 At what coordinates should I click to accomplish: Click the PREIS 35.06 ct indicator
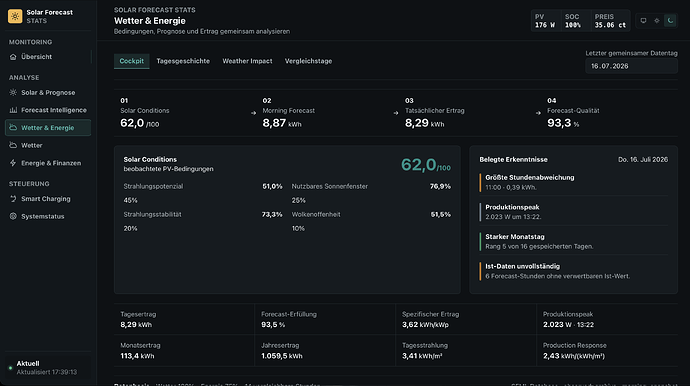pyautogui.click(x=610, y=21)
